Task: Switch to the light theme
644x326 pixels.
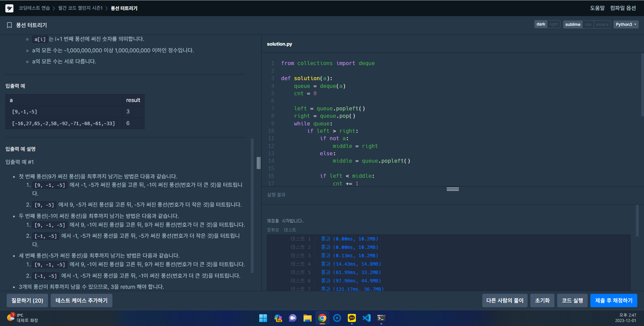Action: pyautogui.click(x=554, y=24)
